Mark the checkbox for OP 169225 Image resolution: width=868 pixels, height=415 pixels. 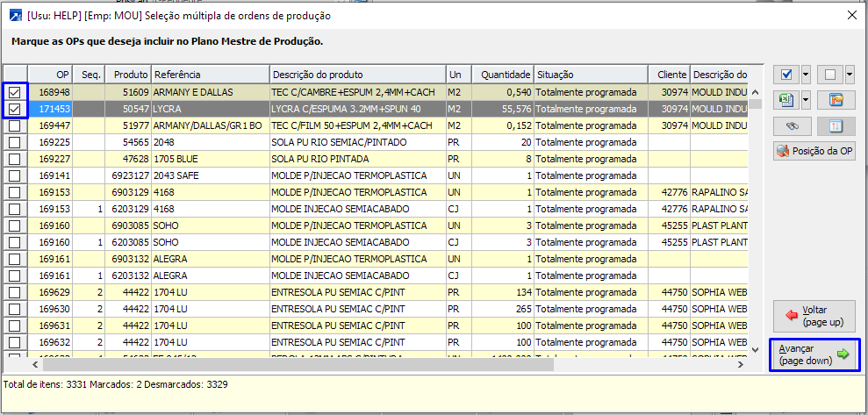pos(15,142)
